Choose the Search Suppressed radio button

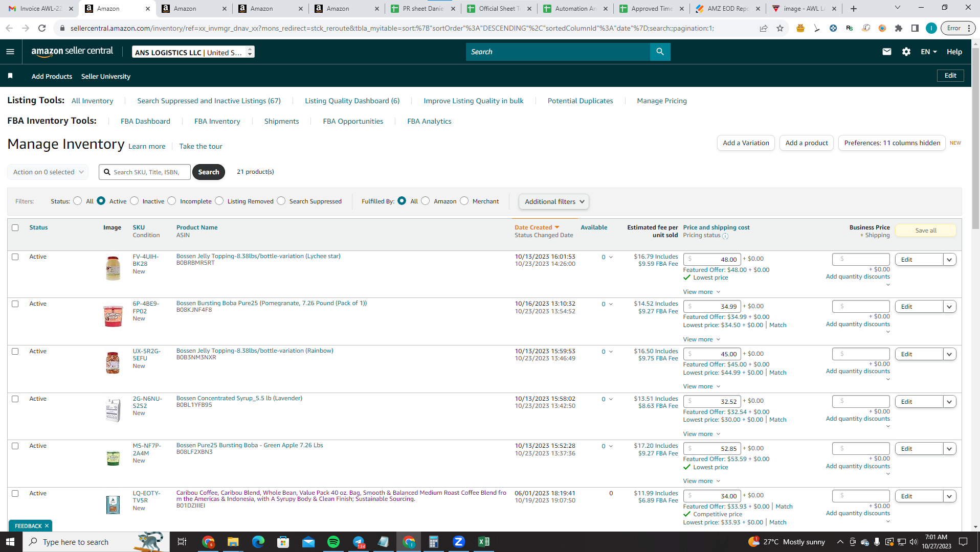coord(281,201)
